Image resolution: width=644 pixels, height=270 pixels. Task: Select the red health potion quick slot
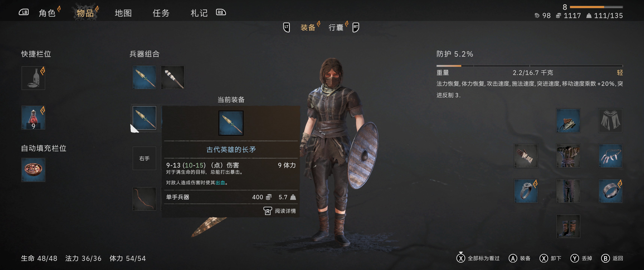(33, 117)
